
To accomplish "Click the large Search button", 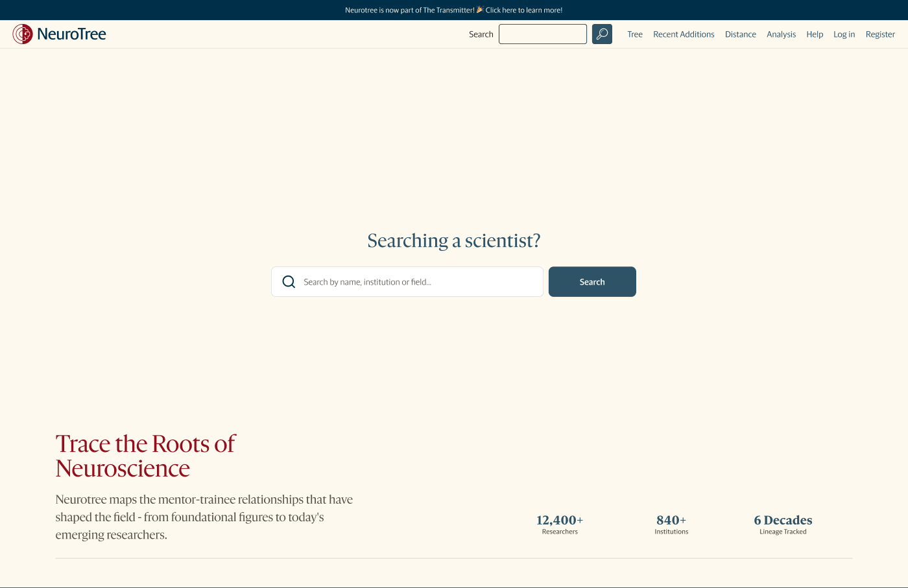I will coord(592,282).
